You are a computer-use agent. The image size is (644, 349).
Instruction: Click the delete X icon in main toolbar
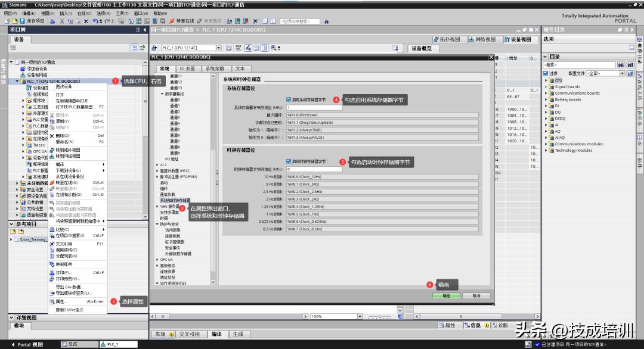86,21
